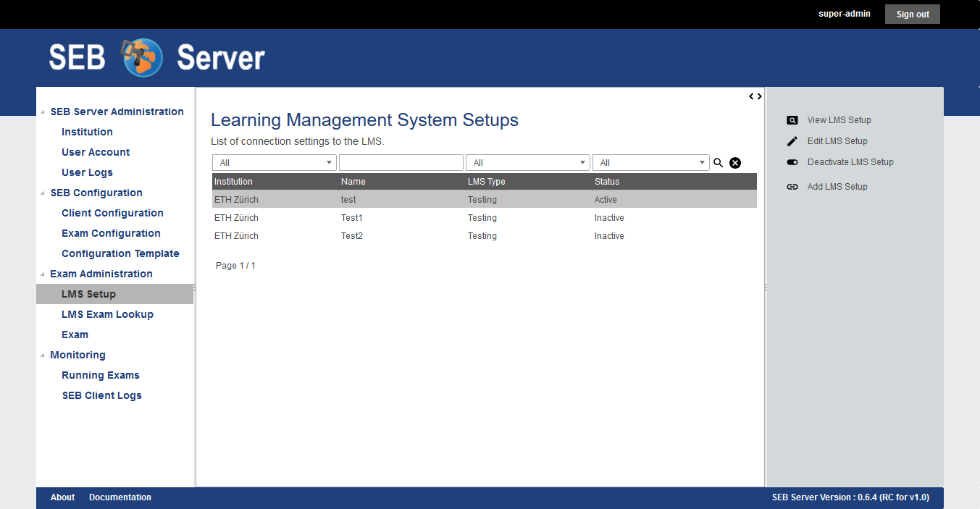Sort the table by Name column header

click(353, 182)
